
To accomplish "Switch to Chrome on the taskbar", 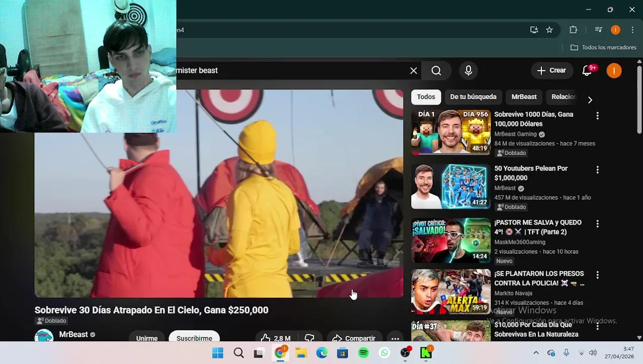I will [280, 353].
